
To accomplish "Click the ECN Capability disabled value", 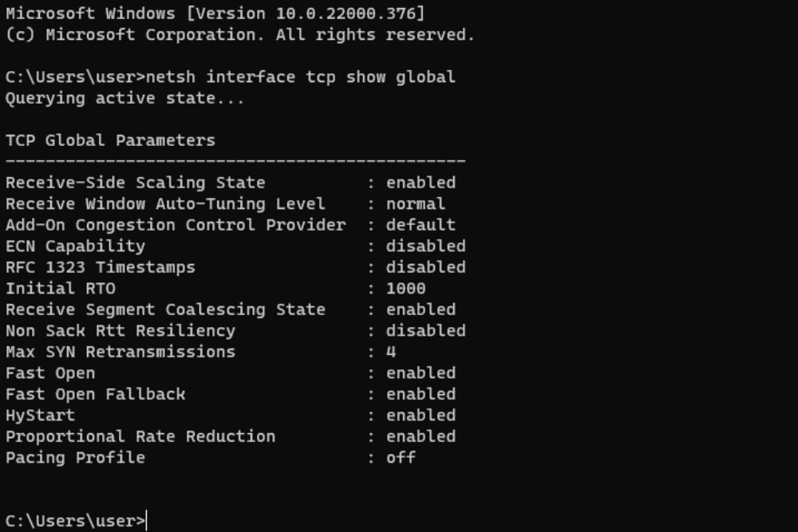I will point(426,246).
